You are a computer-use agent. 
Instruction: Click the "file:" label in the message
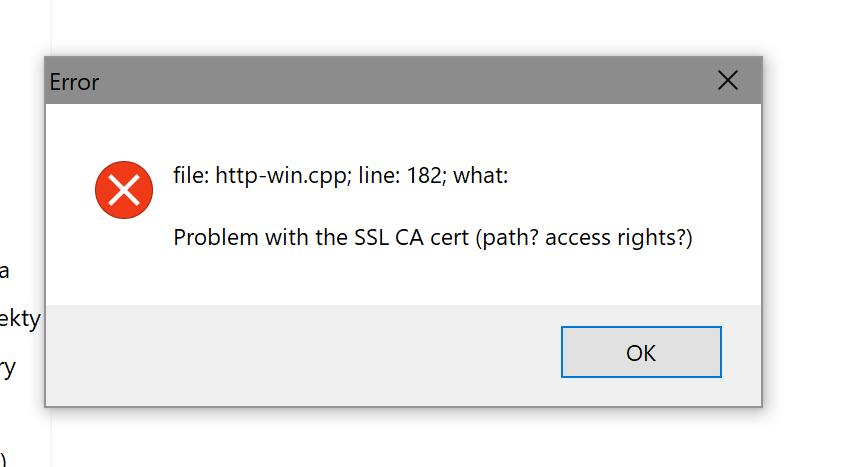191,177
